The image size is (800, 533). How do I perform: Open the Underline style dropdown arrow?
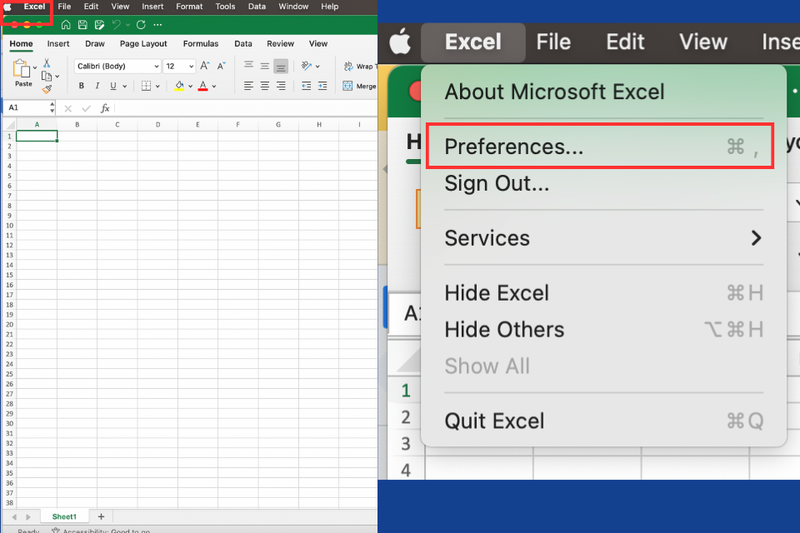coord(124,86)
